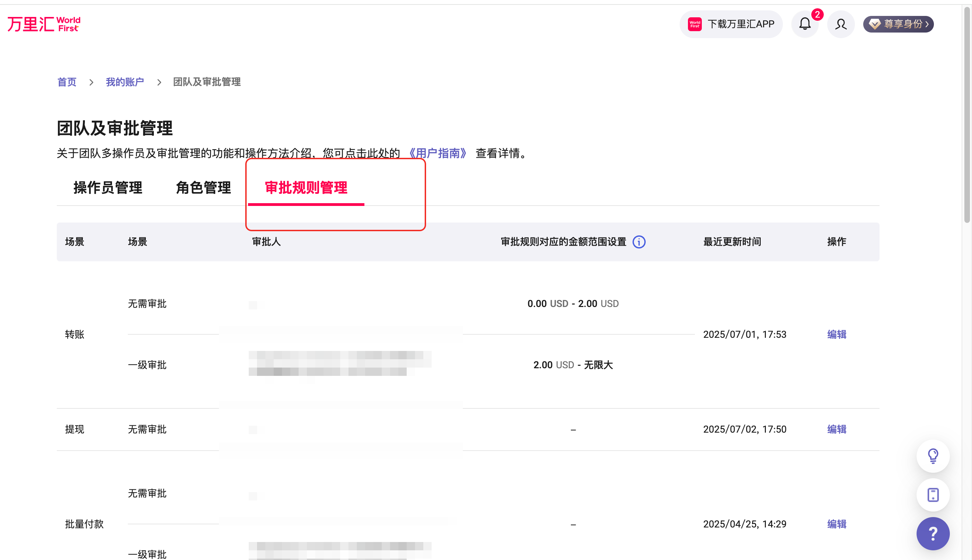
Task: Go to 首页 breadcrumb
Action: [67, 82]
